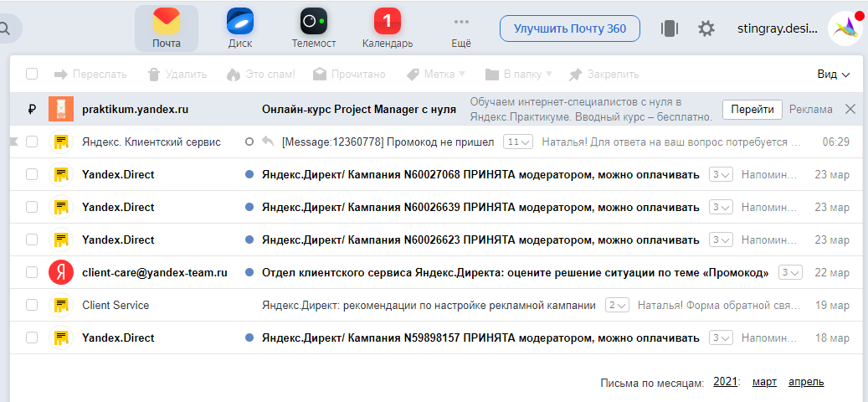Image resolution: width=868 pixels, height=402 pixels.
Task: Open account name stingray.desi...
Action: [x=778, y=28]
